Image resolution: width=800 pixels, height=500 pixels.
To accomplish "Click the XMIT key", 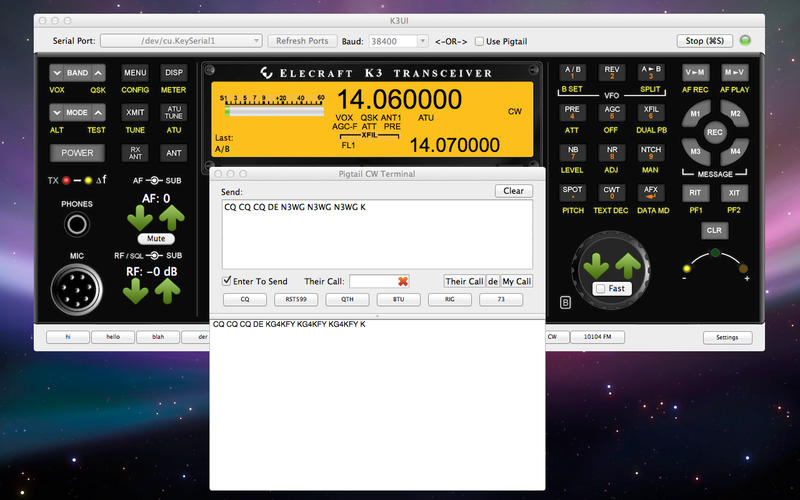I will point(135,112).
